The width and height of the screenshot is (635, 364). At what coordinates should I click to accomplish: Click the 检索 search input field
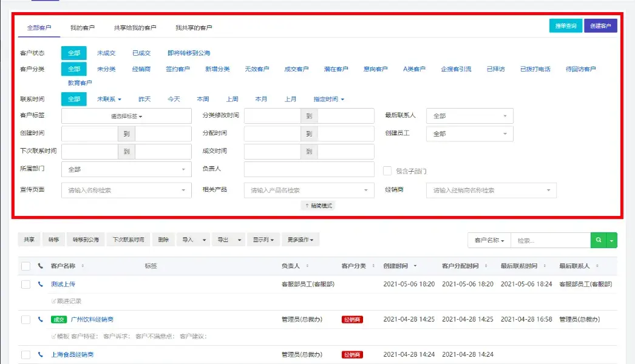pyautogui.click(x=551, y=240)
